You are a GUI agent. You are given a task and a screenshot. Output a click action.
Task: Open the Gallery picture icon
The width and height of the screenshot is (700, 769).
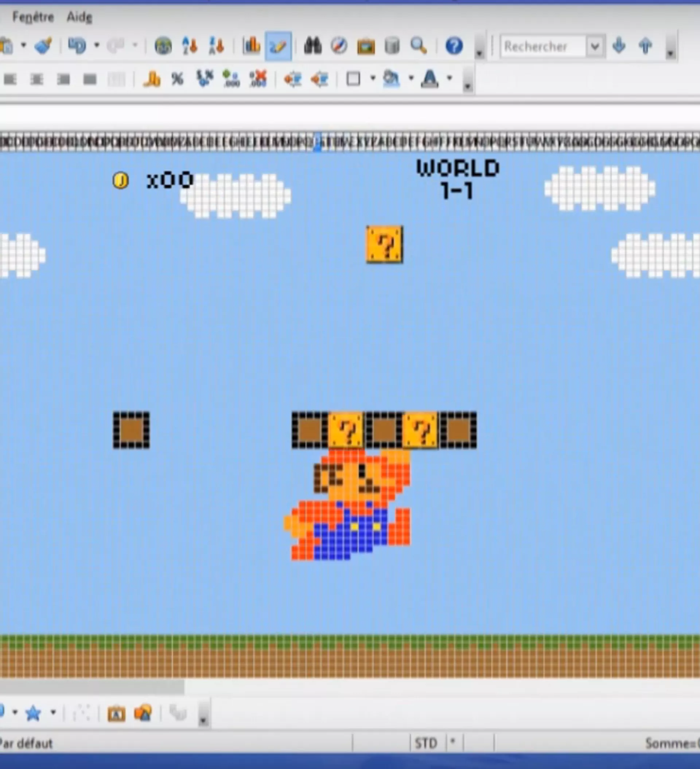click(366, 47)
